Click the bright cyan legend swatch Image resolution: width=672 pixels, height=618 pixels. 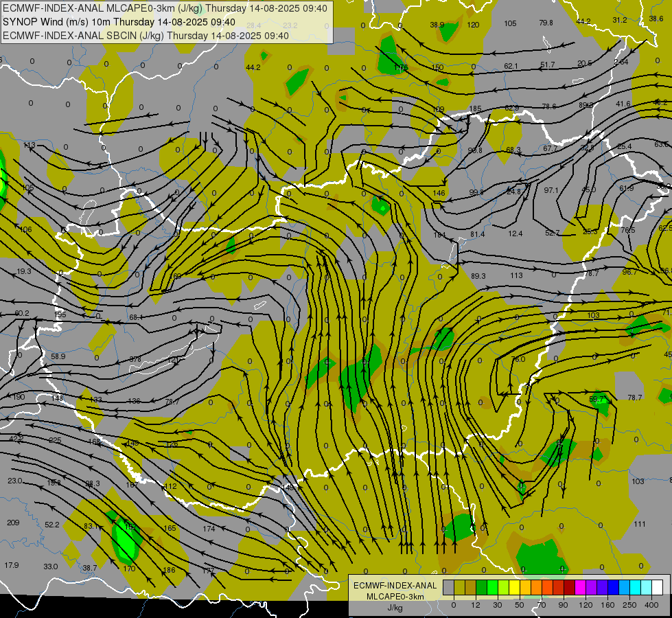(x=636, y=588)
